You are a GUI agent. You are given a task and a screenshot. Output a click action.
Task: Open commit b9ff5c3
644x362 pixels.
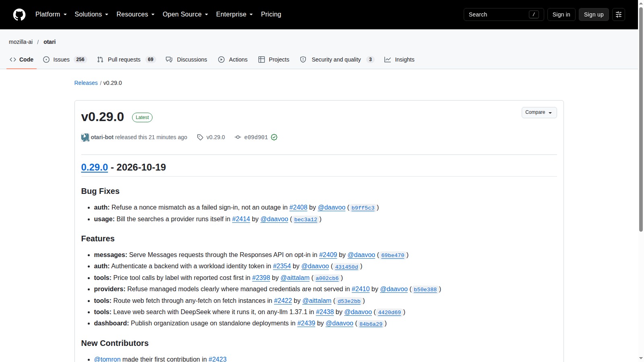tap(363, 208)
